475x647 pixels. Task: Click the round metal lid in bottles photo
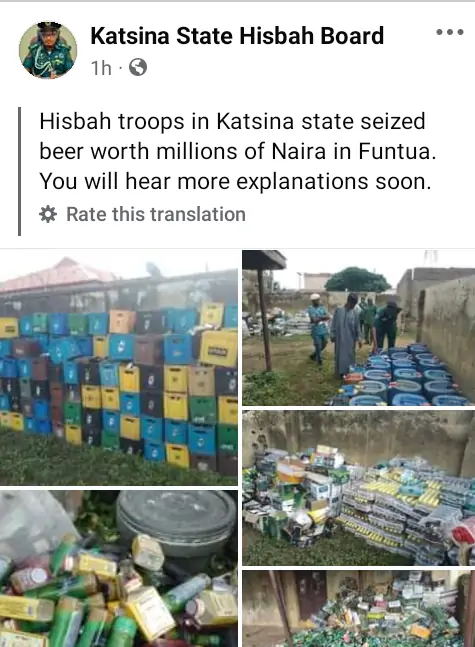point(176,521)
